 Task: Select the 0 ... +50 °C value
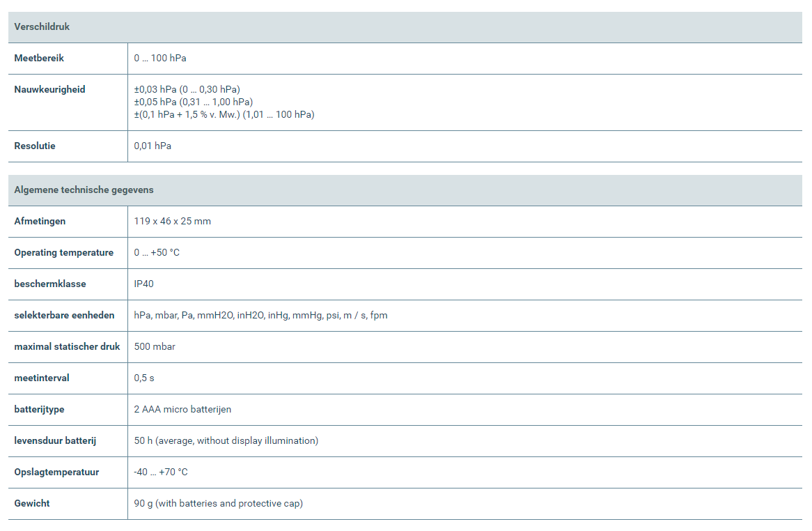[x=157, y=253]
